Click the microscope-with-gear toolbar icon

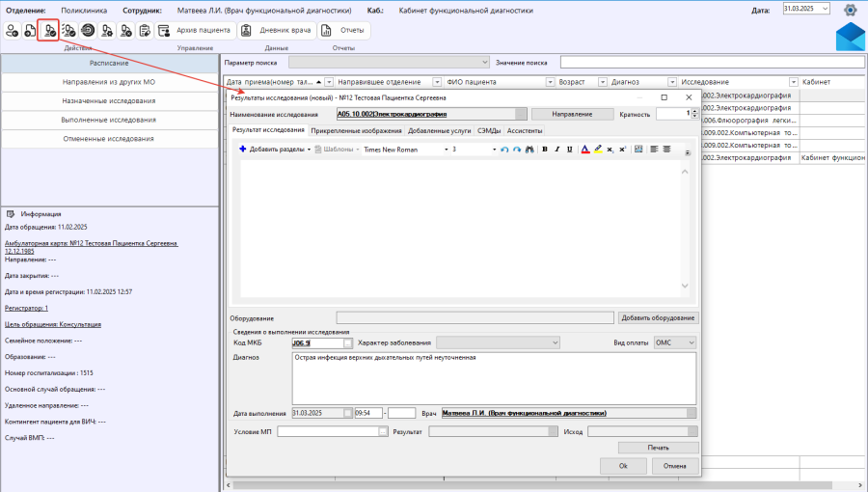point(106,31)
